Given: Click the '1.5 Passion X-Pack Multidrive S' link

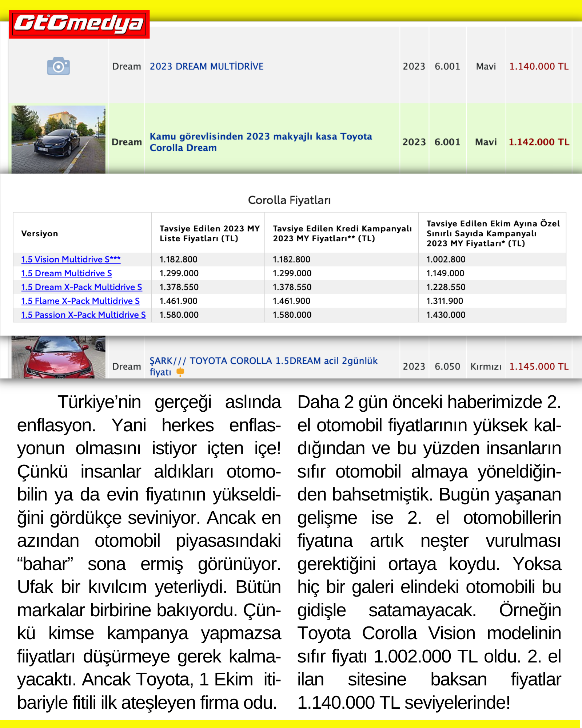Looking at the screenshot, I should click(x=83, y=315).
